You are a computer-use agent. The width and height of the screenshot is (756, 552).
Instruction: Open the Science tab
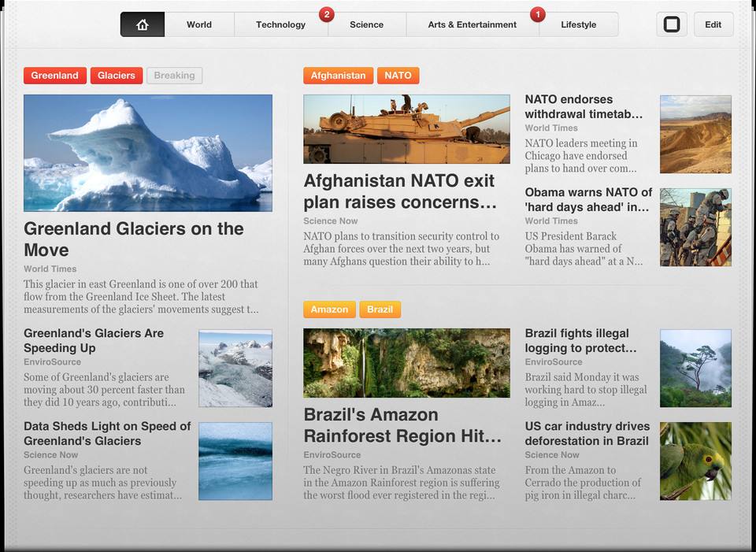tap(366, 24)
